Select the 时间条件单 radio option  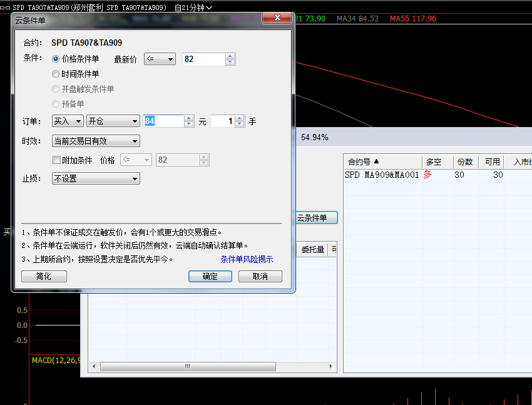coord(56,74)
